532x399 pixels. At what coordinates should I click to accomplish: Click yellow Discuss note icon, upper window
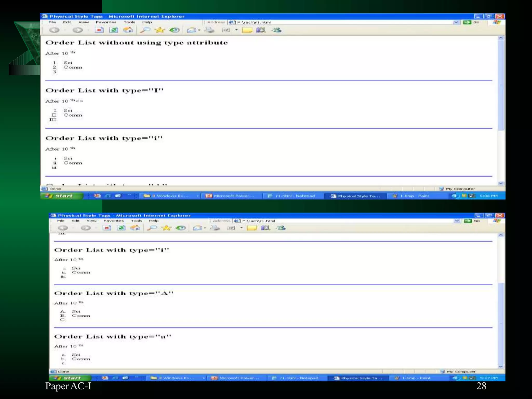247,30
